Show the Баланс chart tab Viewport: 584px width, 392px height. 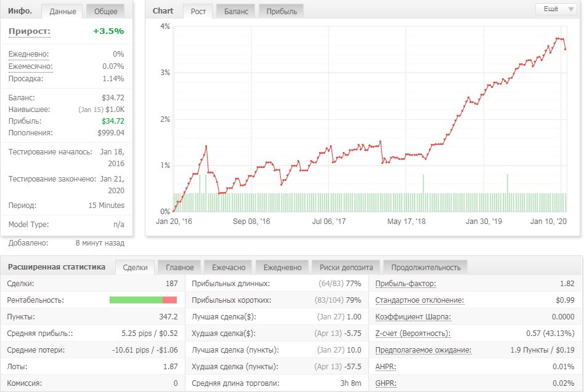coord(236,11)
